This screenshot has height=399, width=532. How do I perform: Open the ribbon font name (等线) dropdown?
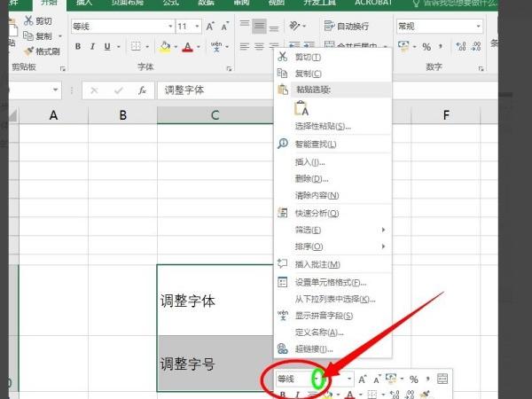pos(170,27)
